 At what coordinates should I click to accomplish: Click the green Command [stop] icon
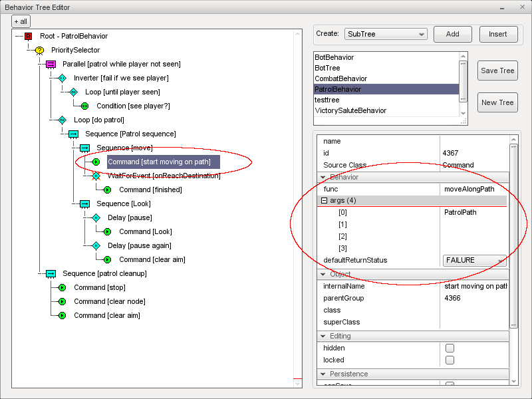point(63,287)
